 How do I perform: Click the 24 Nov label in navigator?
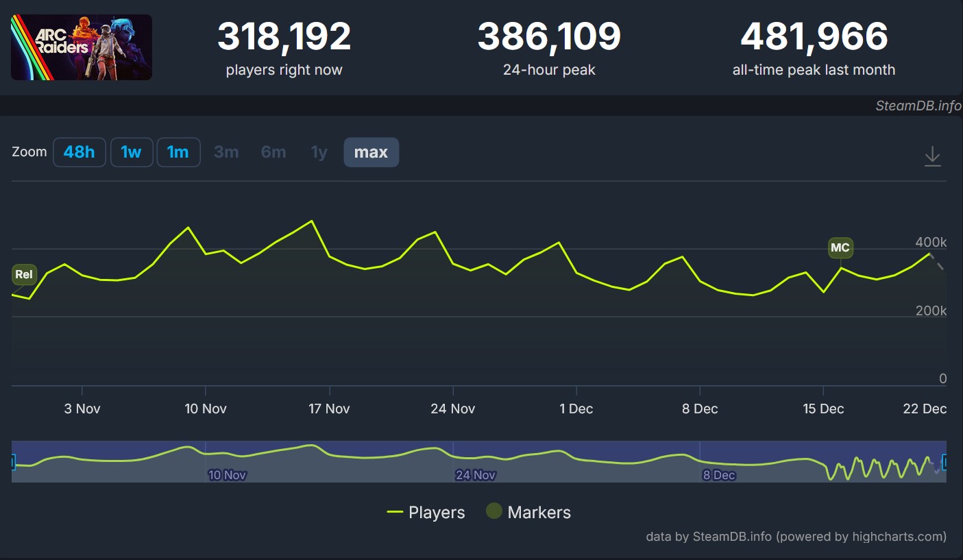coord(476,475)
